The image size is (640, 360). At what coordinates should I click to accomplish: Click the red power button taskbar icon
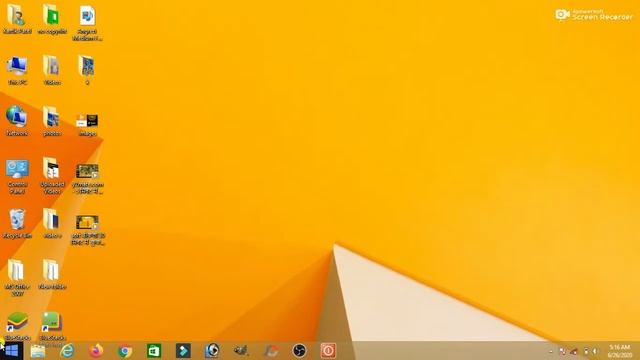pyautogui.click(x=328, y=351)
